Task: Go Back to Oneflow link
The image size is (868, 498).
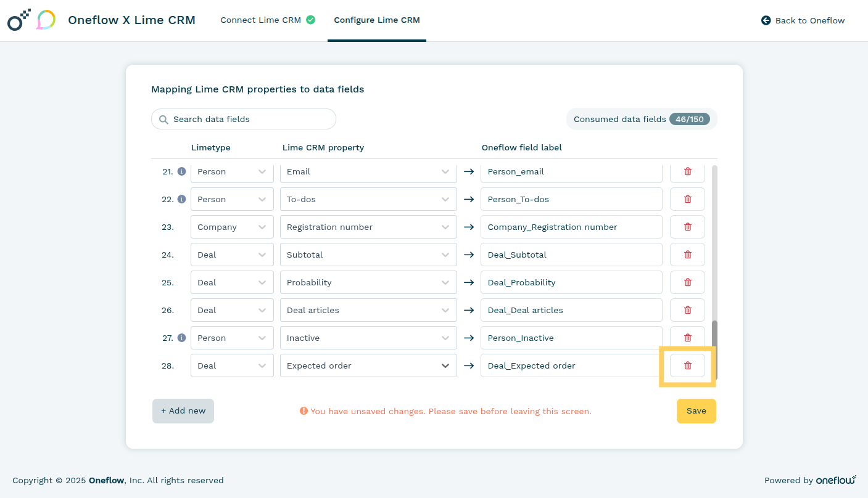Action: point(803,20)
